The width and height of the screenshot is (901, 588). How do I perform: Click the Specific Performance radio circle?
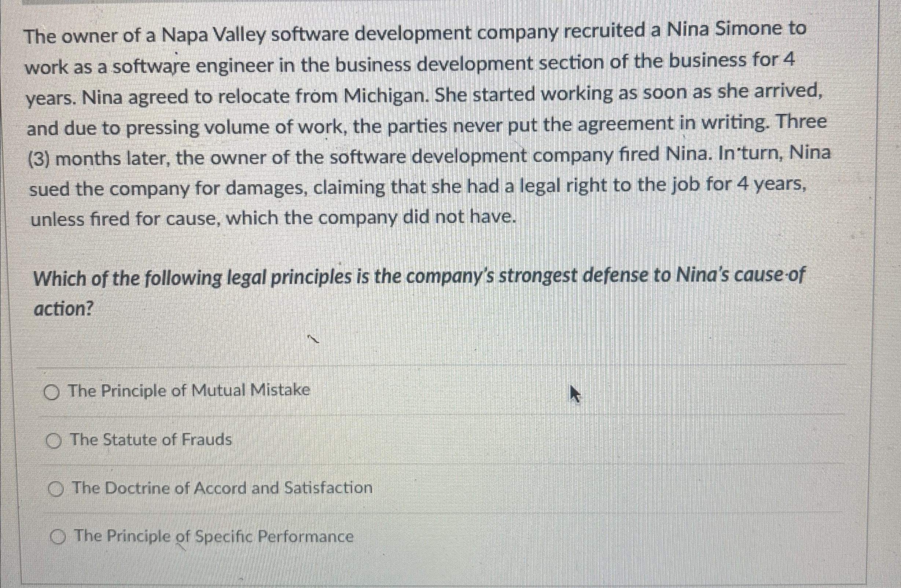(x=59, y=537)
